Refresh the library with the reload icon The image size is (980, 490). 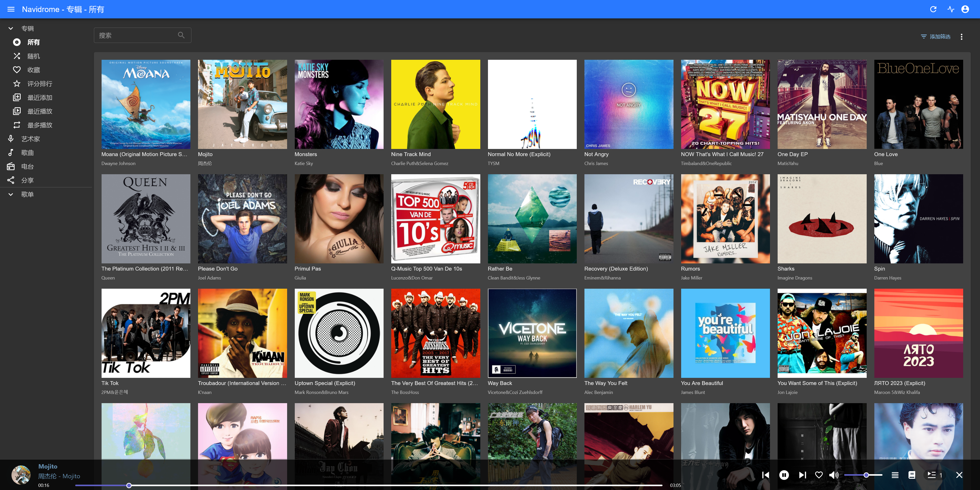(933, 9)
